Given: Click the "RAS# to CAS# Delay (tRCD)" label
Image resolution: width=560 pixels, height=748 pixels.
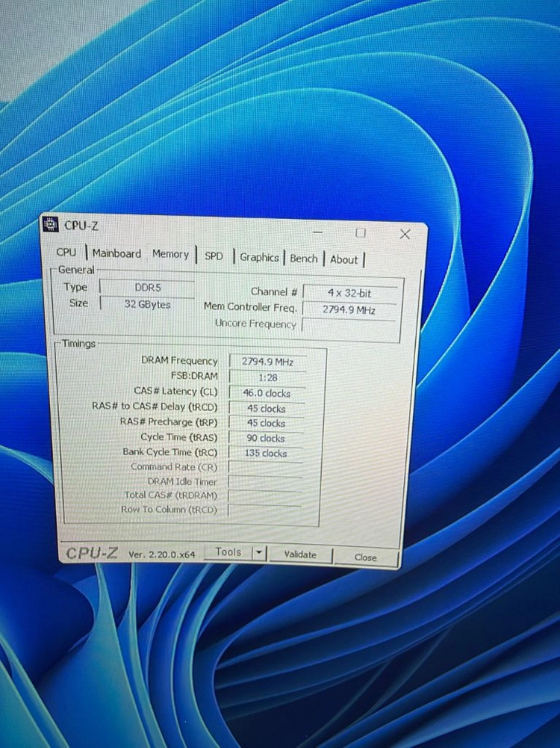Looking at the screenshot, I should coord(155,407).
